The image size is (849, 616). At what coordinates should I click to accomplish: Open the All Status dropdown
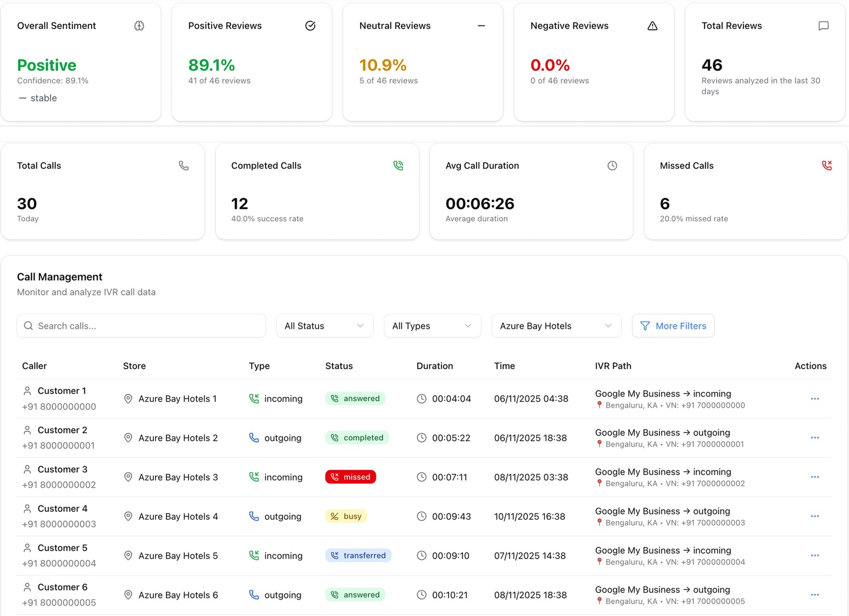[324, 326]
